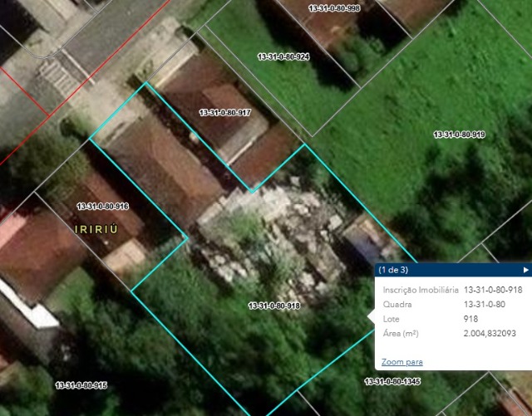Select parcel label 13-31-0-80-916

coord(102,206)
